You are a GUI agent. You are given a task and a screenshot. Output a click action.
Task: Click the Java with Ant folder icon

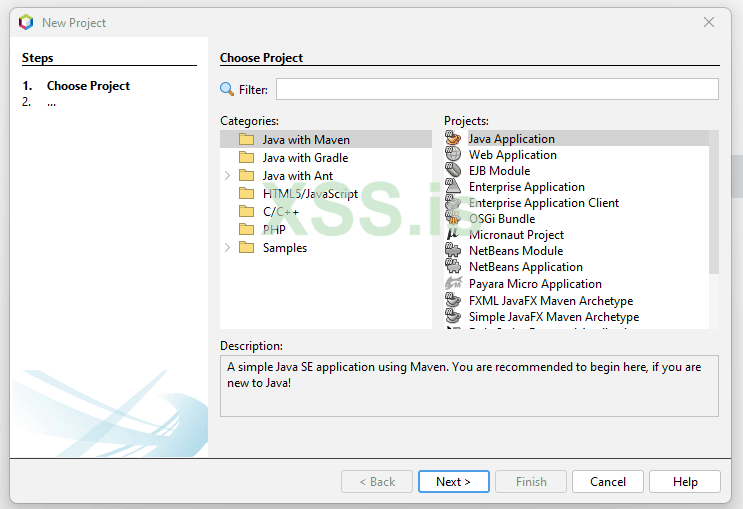pyautogui.click(x=246, y=175)
